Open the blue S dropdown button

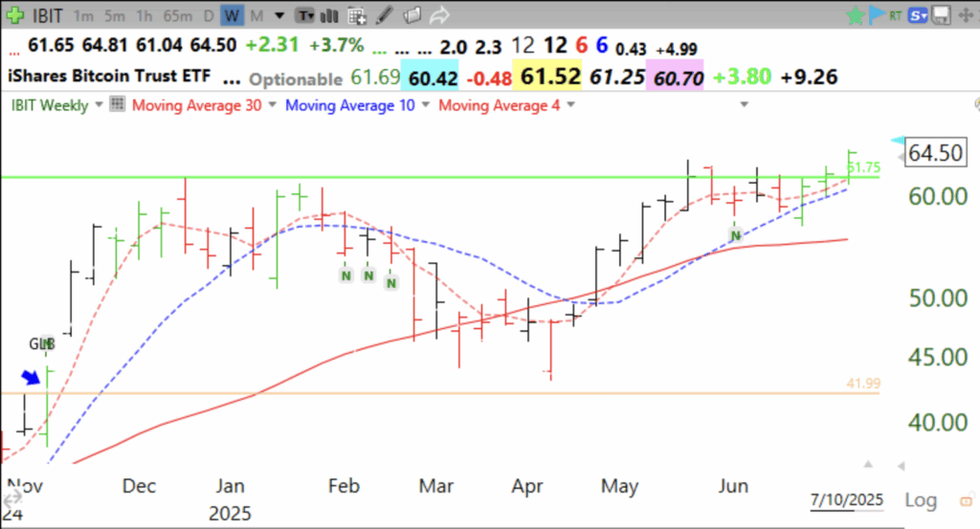(x=918, y=15)
